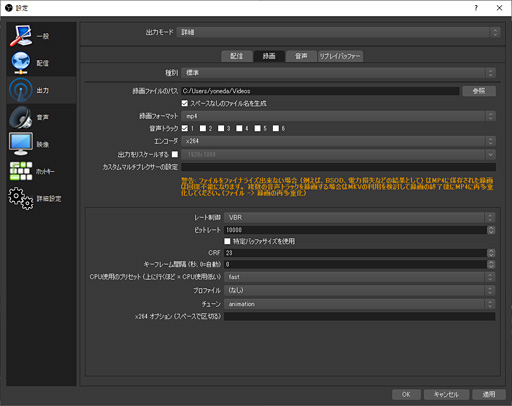Open the 音声 (Audio) speaker icon
Viewport: 512px width, 406px height.
point(21,117)
